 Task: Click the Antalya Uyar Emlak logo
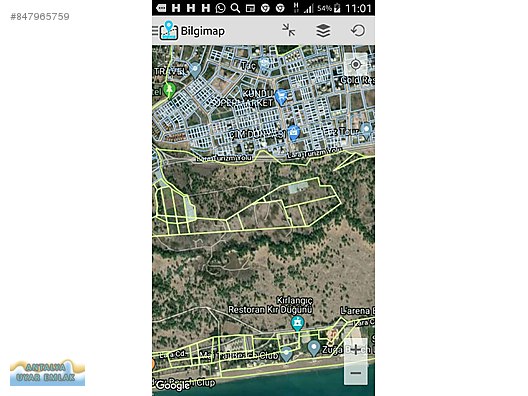click(47, 372)
